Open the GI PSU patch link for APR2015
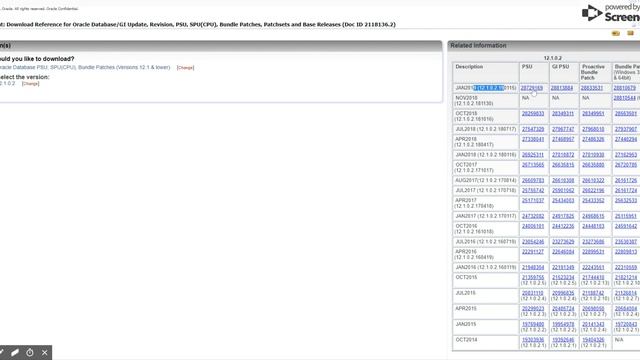This screenshot has height=360, width=640. (x=563, y=309)
